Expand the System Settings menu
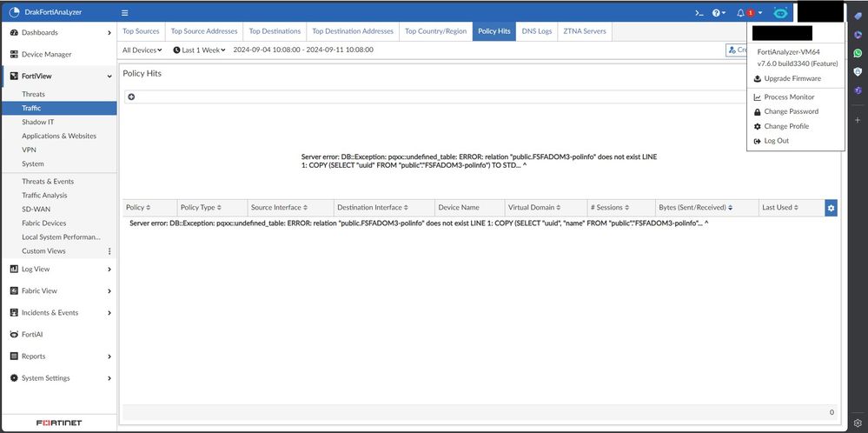Screen dimensions: 868x433 (59, 378)
